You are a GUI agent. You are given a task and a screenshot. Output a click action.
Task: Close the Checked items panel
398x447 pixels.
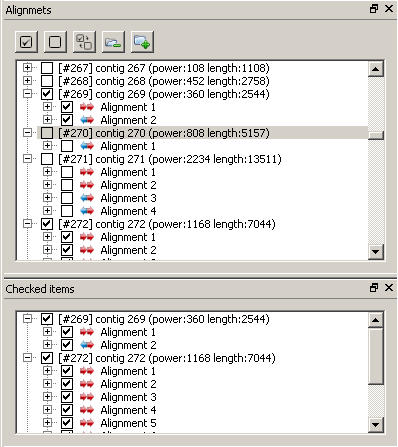[x=389, y=288]
